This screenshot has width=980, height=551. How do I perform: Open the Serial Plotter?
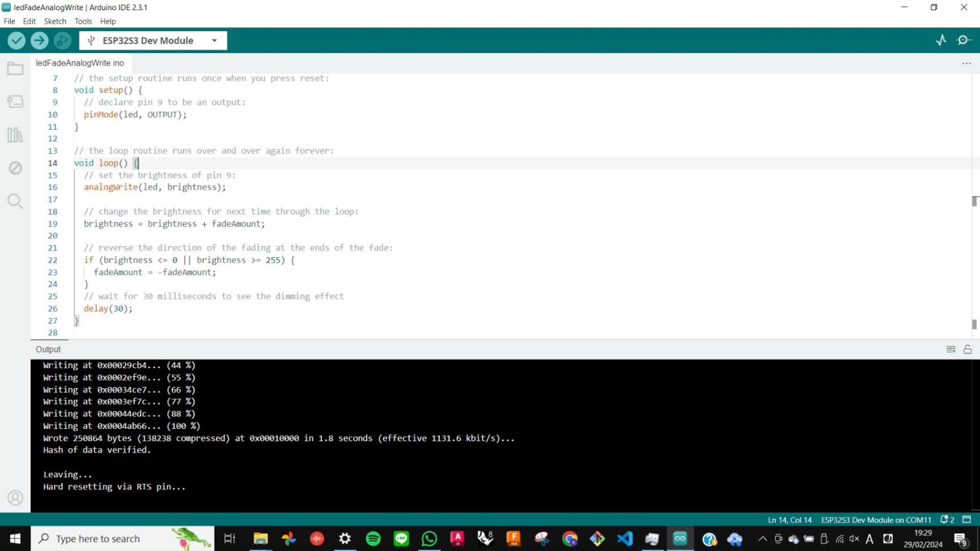tap(941, 40)
